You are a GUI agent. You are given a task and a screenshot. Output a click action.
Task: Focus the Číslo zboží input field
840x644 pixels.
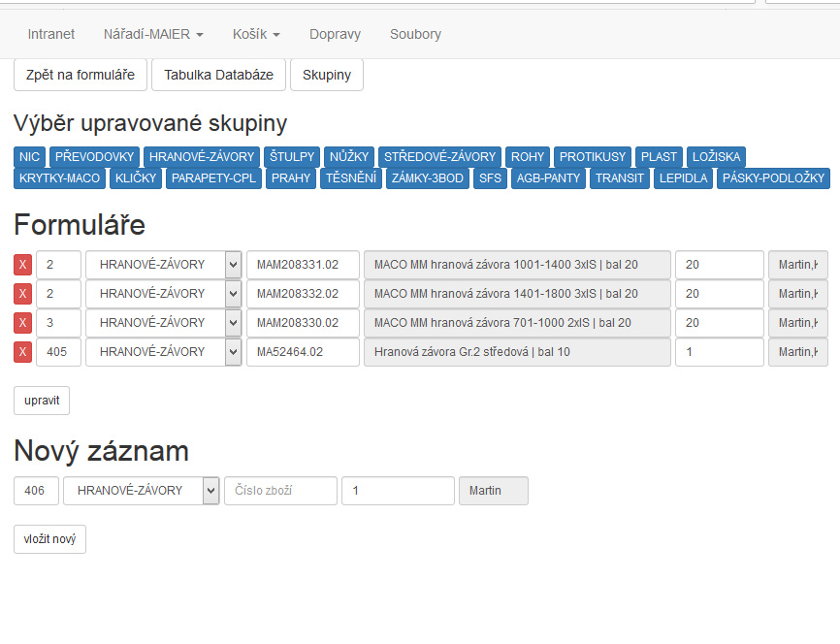click(x=280, y=491)
